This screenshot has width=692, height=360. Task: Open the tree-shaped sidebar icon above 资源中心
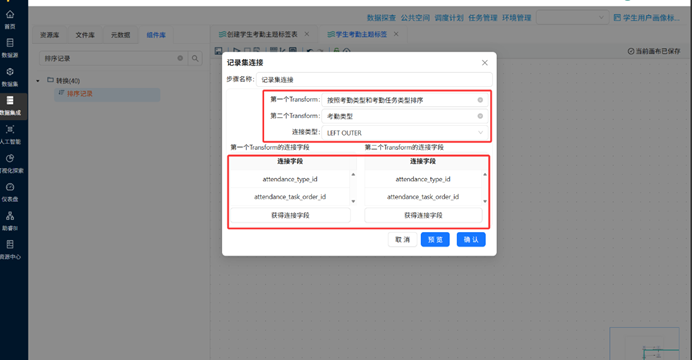[x=10, y=216]
